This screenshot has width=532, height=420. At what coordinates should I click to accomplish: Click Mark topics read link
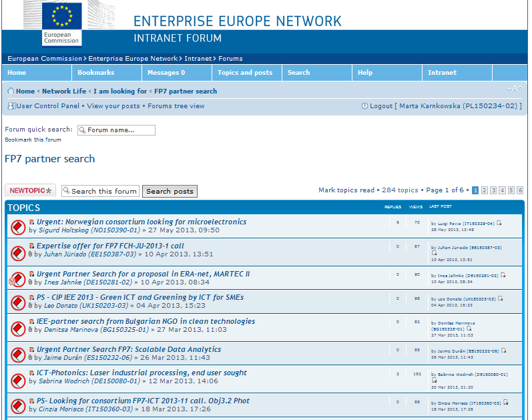click(x=346, y=190)
